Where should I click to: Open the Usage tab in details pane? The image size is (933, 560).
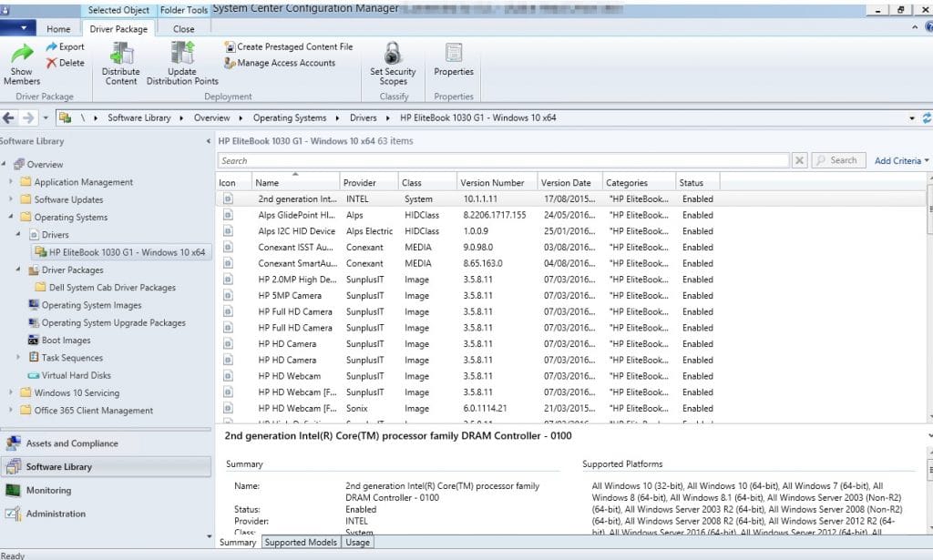[x=357, y=542]
